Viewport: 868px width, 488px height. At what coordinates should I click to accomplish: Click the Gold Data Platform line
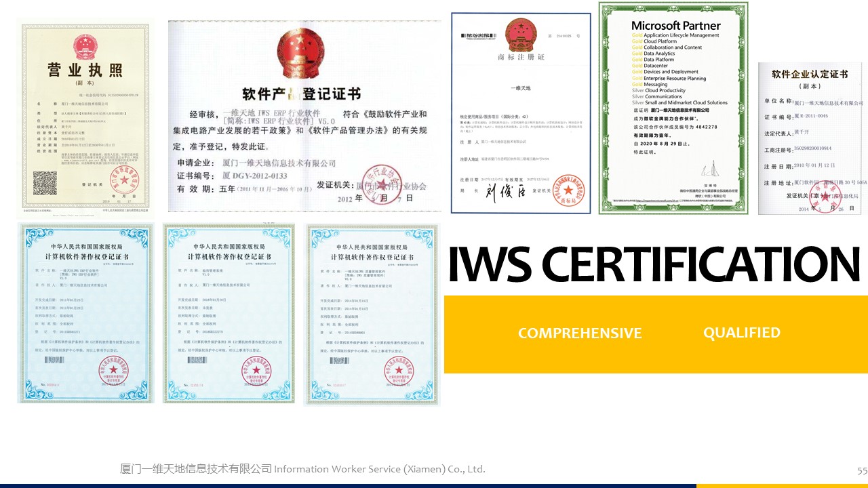tap(653, 60)
